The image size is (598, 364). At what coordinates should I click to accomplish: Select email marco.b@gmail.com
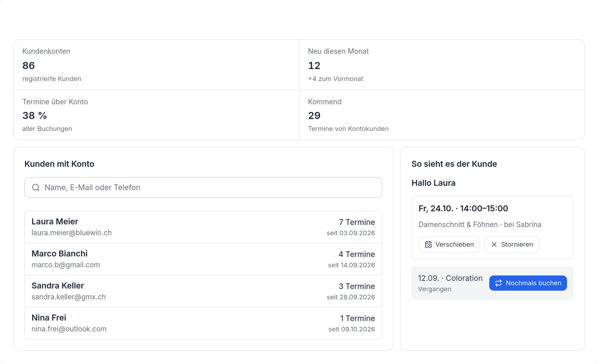(x=66, y=265)
